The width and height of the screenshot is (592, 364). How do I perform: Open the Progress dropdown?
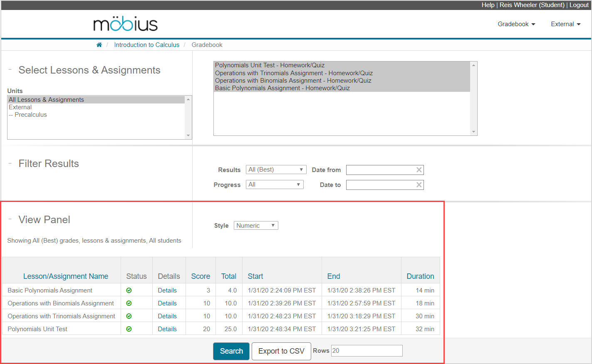click(275, 184)
